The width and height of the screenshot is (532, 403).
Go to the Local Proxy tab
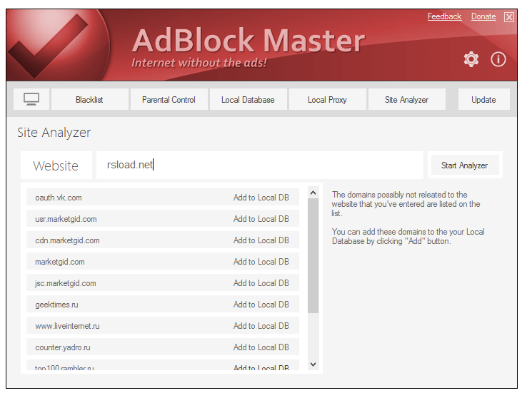327,100
